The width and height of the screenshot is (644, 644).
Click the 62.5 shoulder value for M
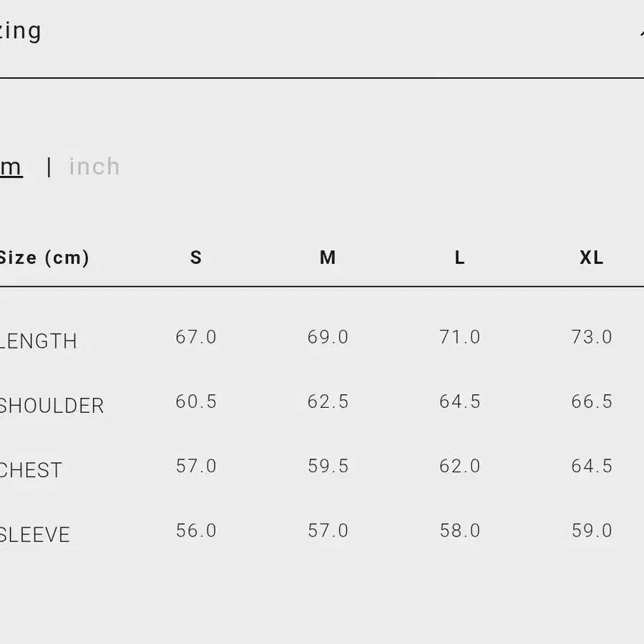[328, 401]
